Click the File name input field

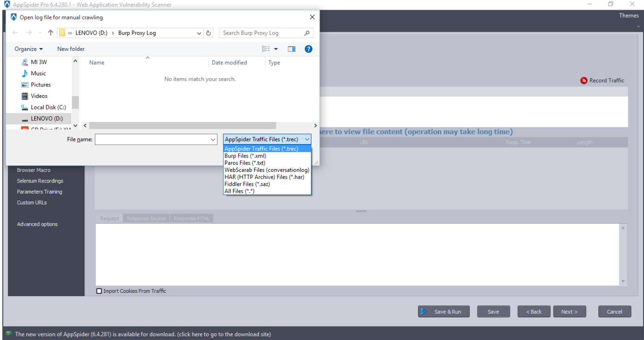click(153, 140)
